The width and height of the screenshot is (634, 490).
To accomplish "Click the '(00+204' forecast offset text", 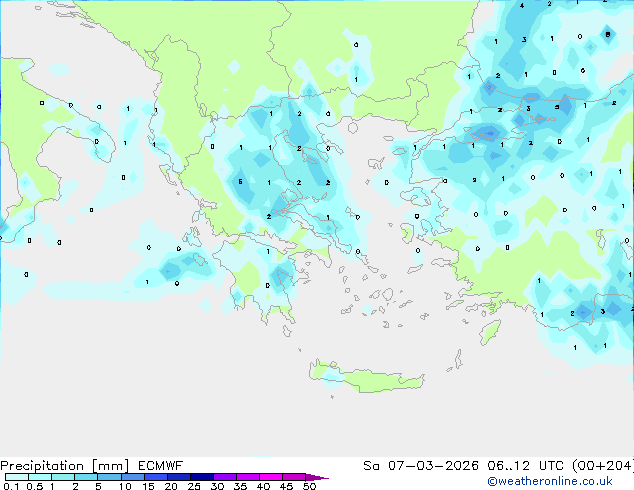I will point(602,466).
